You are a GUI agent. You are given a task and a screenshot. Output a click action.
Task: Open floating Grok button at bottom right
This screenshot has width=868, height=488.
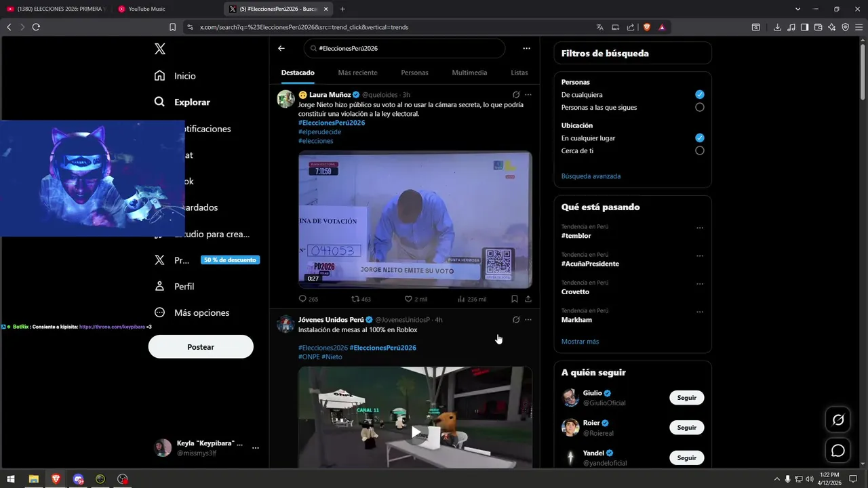(x=838, y=420)
